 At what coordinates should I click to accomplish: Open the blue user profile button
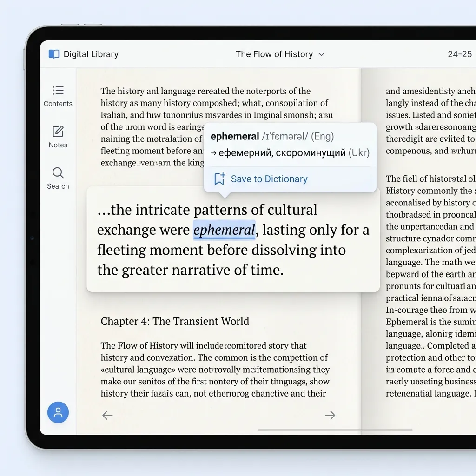click(58, 412)
